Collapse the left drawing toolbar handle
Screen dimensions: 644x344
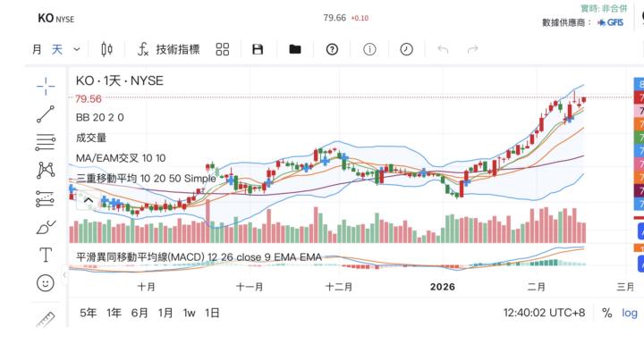pyautogui.click(x=64, y=275)
